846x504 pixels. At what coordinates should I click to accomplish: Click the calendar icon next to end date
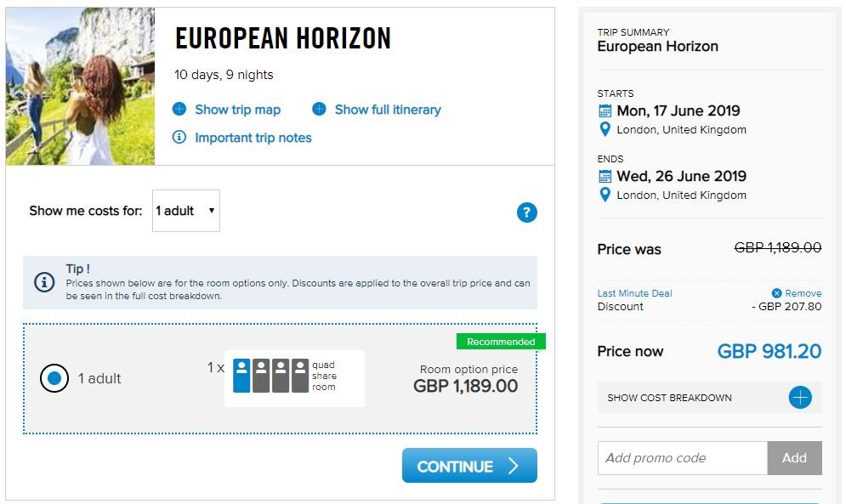(605, 177)
